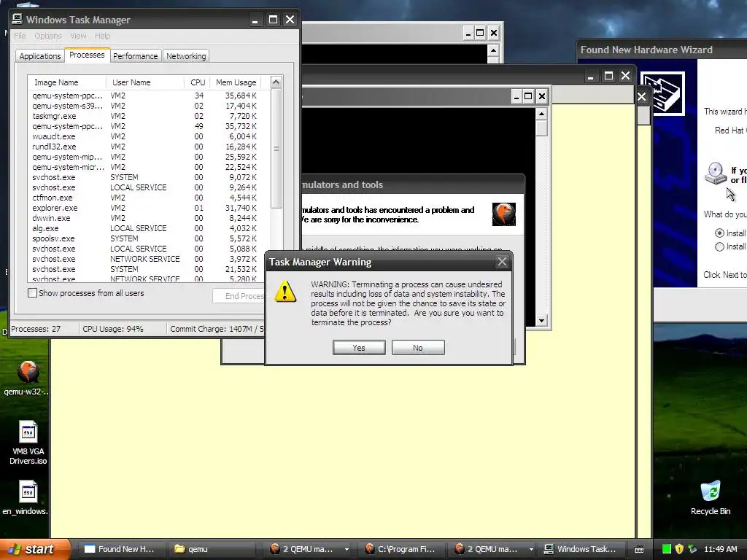This screenshot has width=747, height=560.
Task: Open the Help menu in Task Manager
Action: (x=102, y=36)
